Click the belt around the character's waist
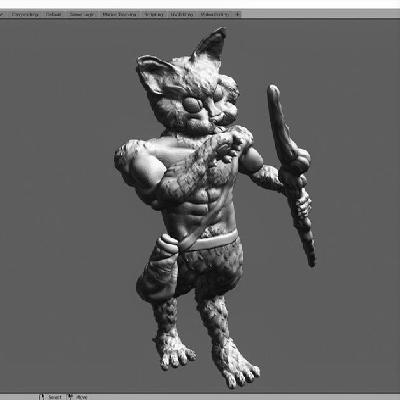 (213, 241)
